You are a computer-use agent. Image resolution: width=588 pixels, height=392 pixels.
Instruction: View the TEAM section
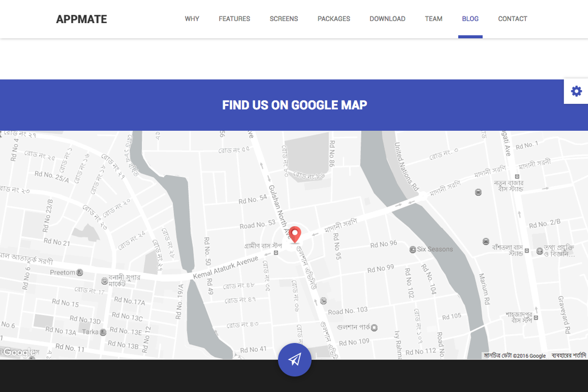[x=434, y=19]
